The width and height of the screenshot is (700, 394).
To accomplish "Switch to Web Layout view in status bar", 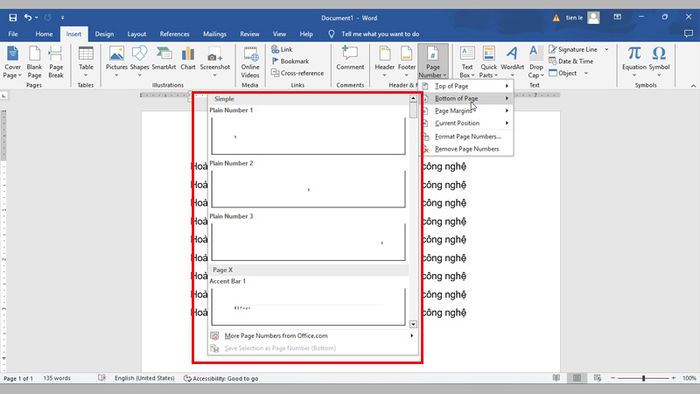I will pyautogui.click(x=597, y=378).
